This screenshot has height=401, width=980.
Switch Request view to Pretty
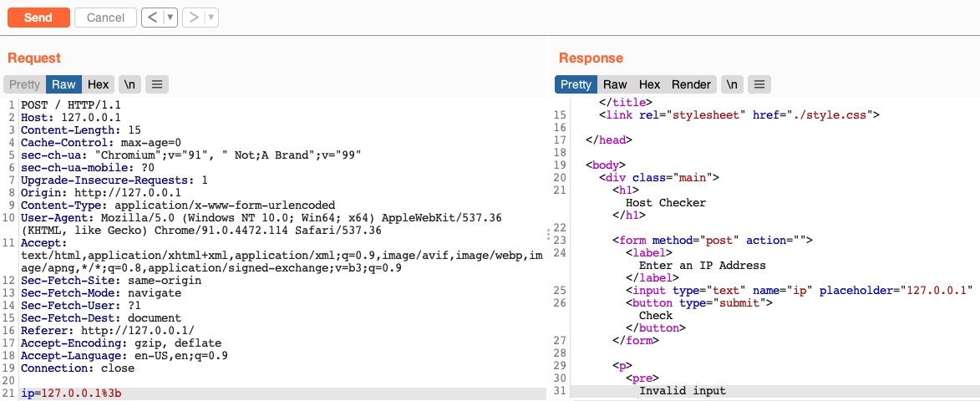point(24,84)
